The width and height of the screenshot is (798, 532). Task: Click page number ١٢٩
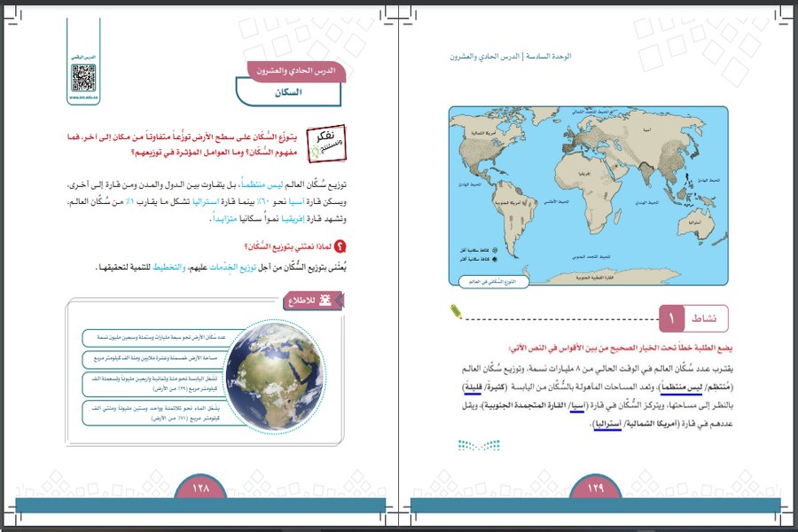pos(596,488)
